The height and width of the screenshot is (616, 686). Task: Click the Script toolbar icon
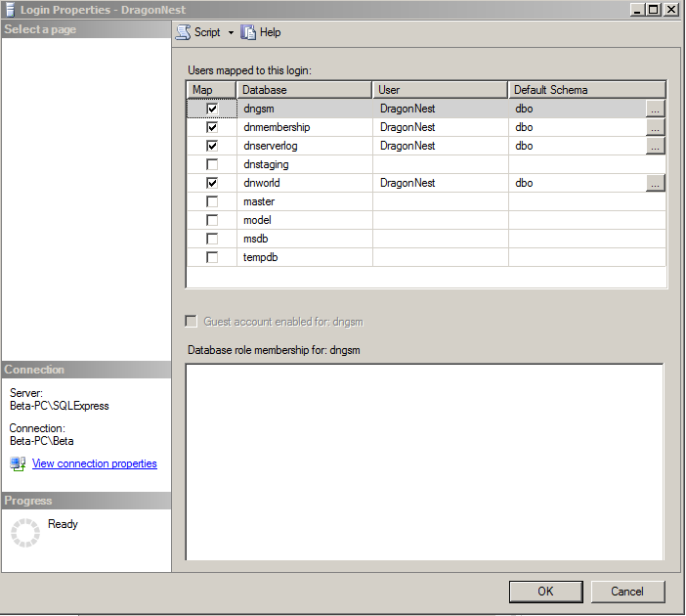click(x=183, y=32)
